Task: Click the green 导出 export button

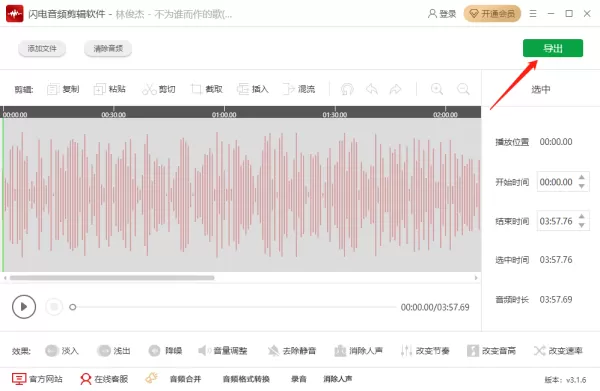Action: (x=553, y=48)
